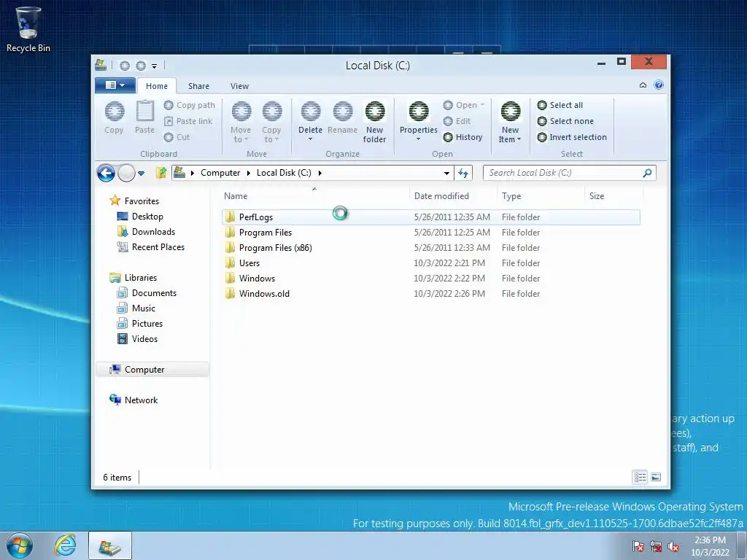The image size is (747, 560).
Task: Open Downloads in navigation pane
Action: click(147, 231)
